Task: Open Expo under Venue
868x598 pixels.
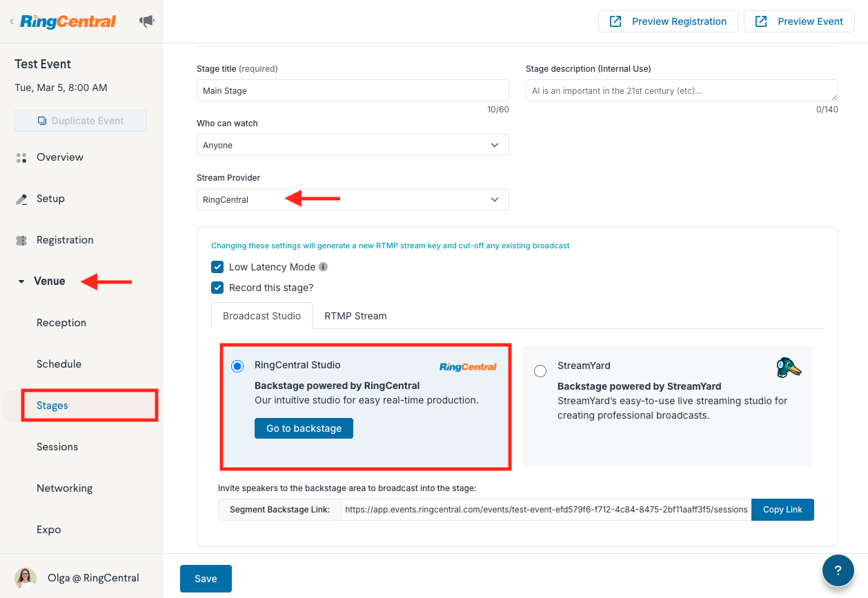Action: pos(49,530)
